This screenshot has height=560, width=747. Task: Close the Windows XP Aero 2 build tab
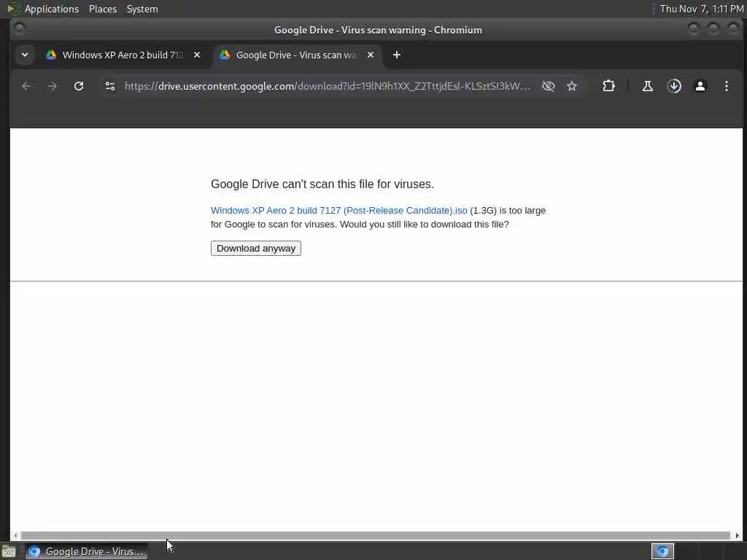(x=197, y=55)
